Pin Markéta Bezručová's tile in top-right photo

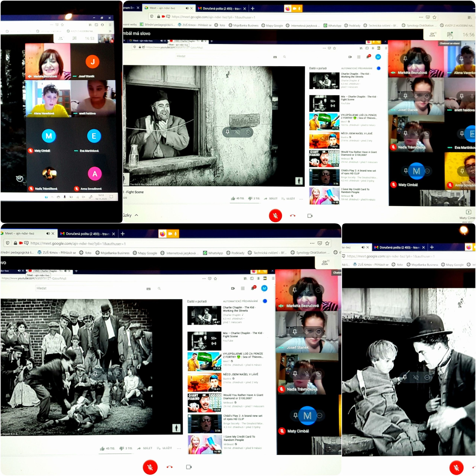(405, 59)
